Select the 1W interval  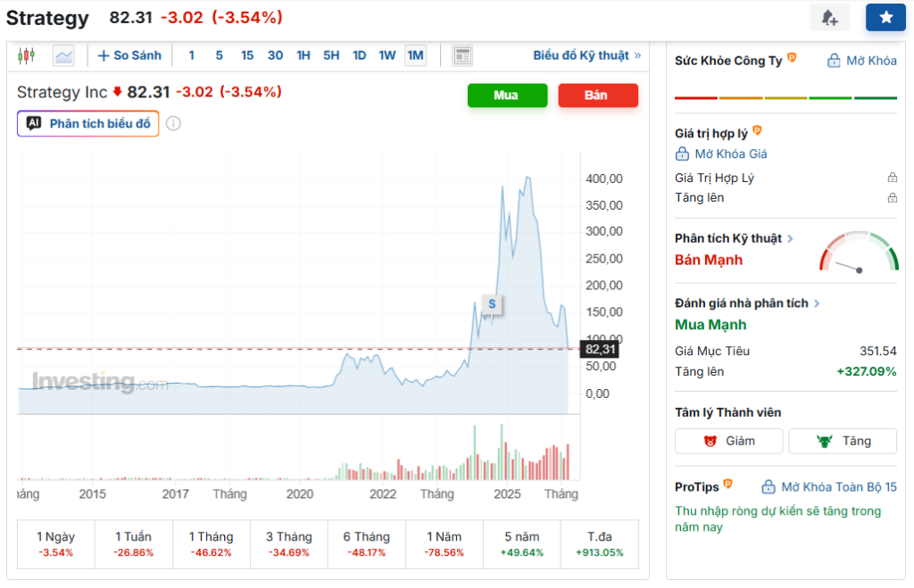(387, 55)
